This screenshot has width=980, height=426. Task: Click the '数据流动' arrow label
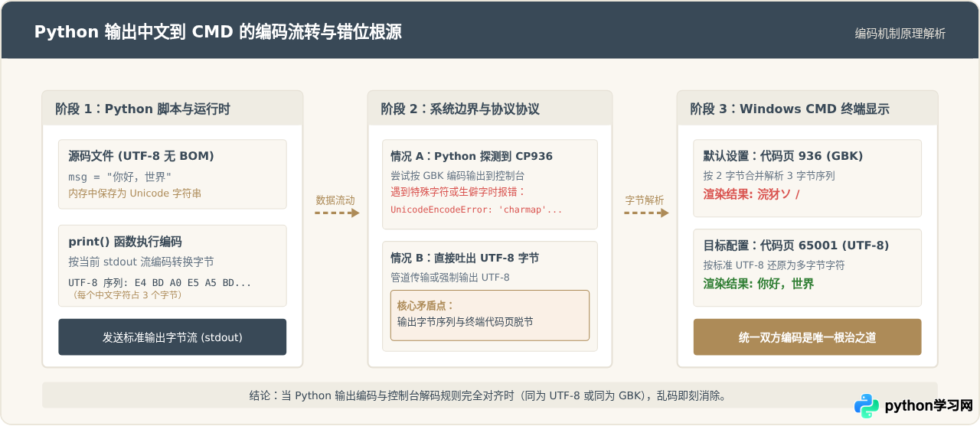tap(335, 200)
